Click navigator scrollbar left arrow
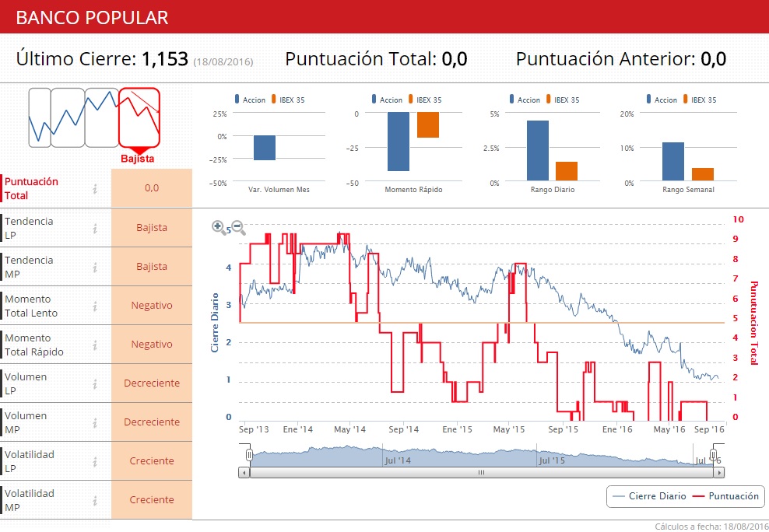769x532 pixels. pos(244,473)
